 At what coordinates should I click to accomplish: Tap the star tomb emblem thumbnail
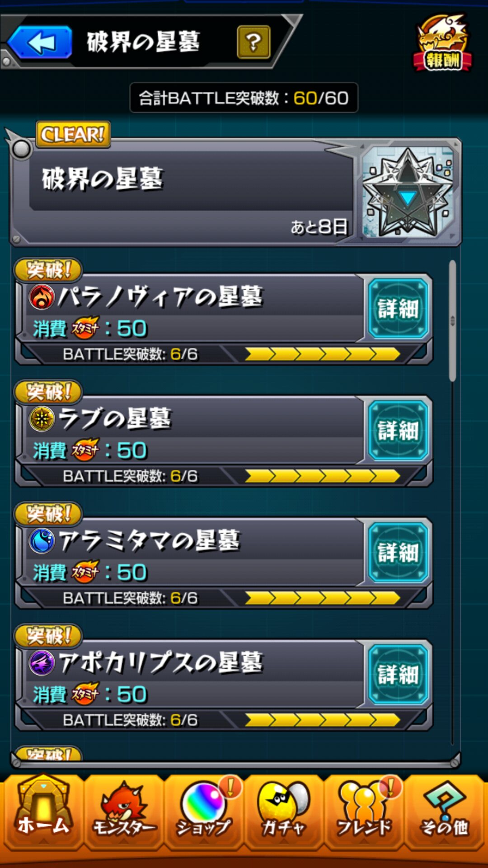coord(408,192)
